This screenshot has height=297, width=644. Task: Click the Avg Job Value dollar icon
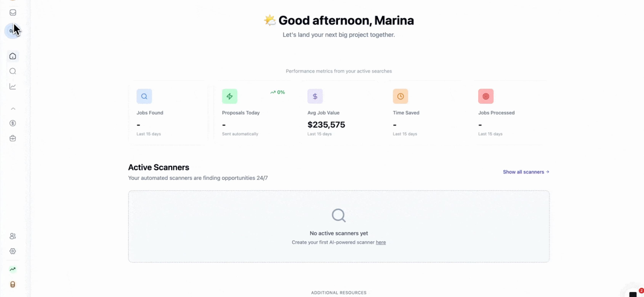click(x=315, y=96)
